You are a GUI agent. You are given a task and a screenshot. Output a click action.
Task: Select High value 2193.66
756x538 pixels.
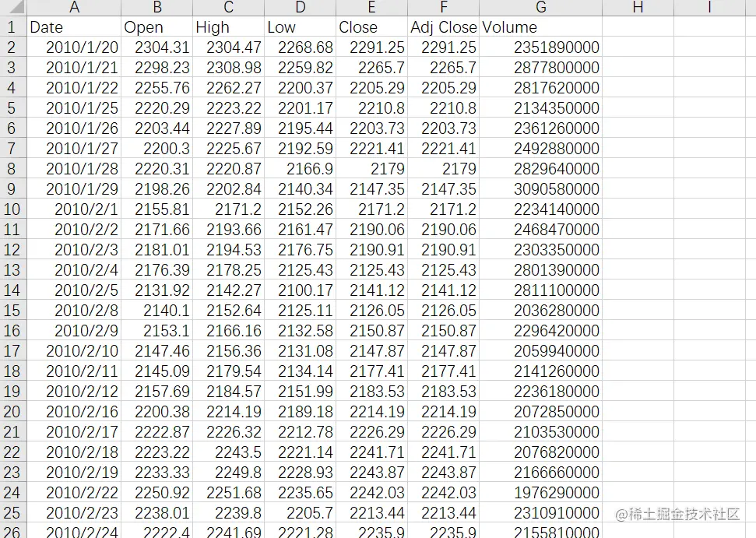[x=229, y=230]
